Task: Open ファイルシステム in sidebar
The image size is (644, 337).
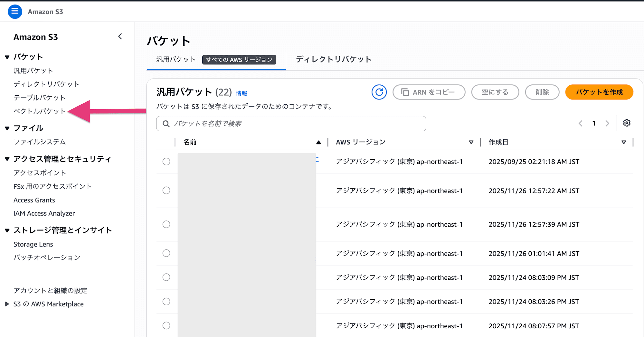Action: tap(40, 142)
